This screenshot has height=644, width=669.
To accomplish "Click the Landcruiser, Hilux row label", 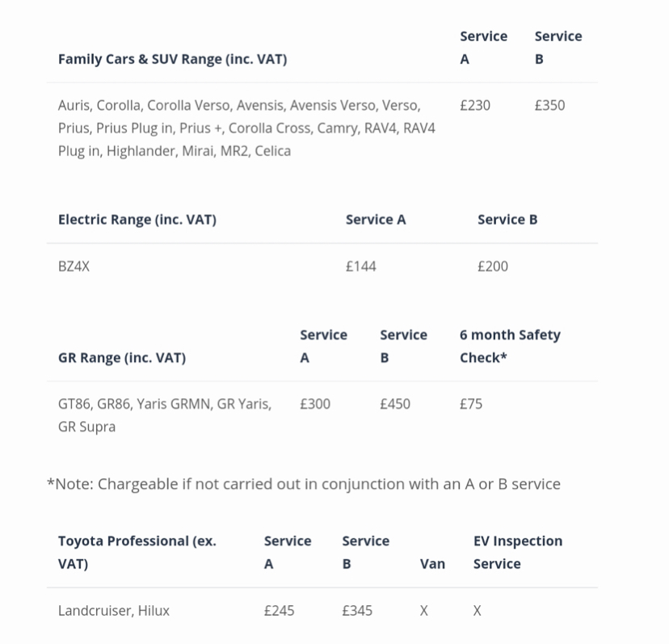I will [x=113, y=611].
